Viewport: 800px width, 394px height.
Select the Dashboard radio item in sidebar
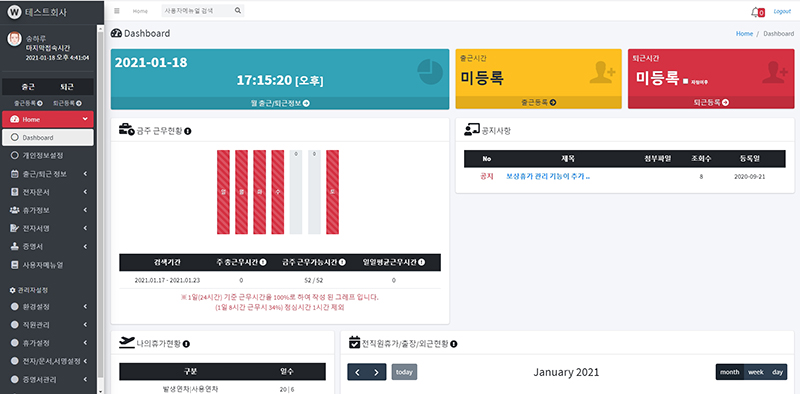coord(48,137)
